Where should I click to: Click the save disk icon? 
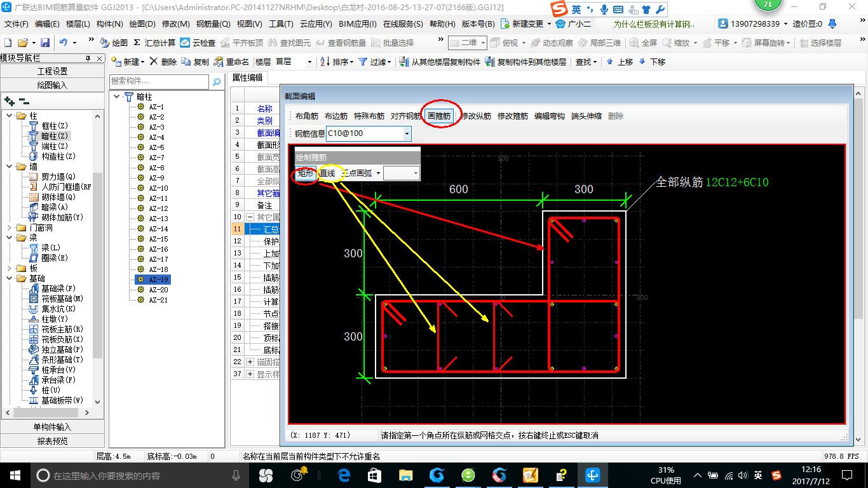45,43
